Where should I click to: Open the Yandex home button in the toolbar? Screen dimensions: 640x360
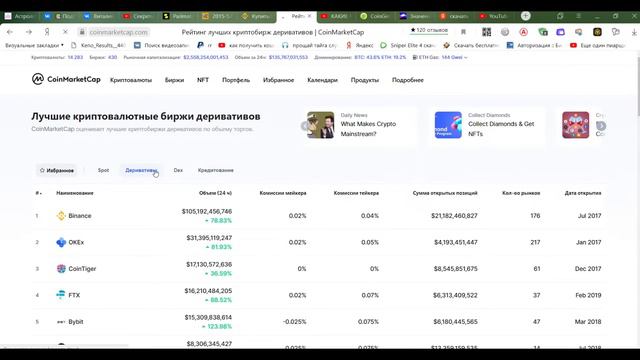(x=47, y=32)
